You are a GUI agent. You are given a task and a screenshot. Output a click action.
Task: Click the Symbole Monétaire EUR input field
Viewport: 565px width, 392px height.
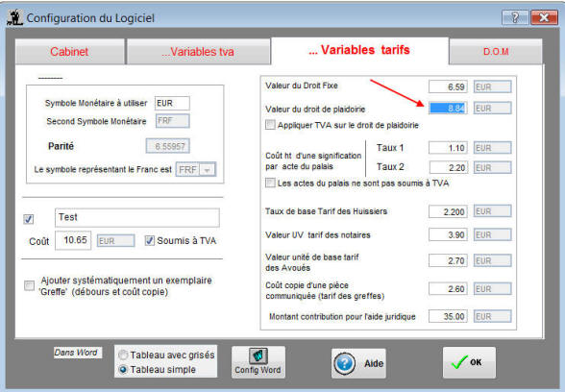pos(172,103)
